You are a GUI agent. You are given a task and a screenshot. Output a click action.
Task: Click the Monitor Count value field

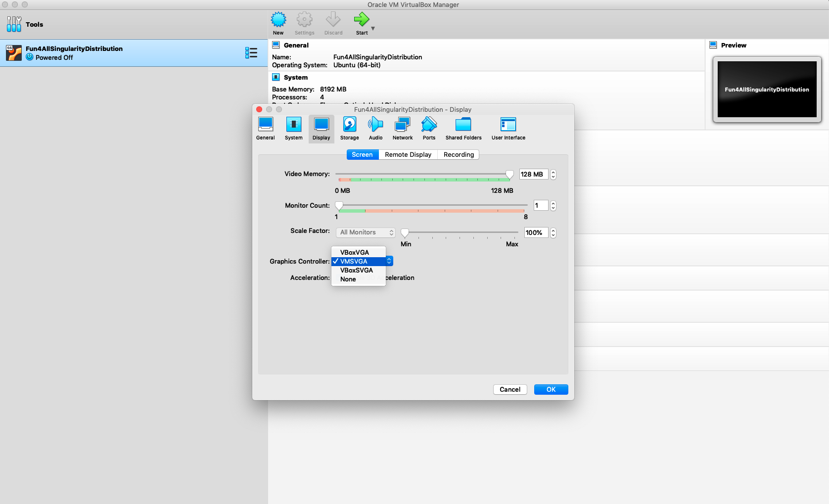pos(541,205)
